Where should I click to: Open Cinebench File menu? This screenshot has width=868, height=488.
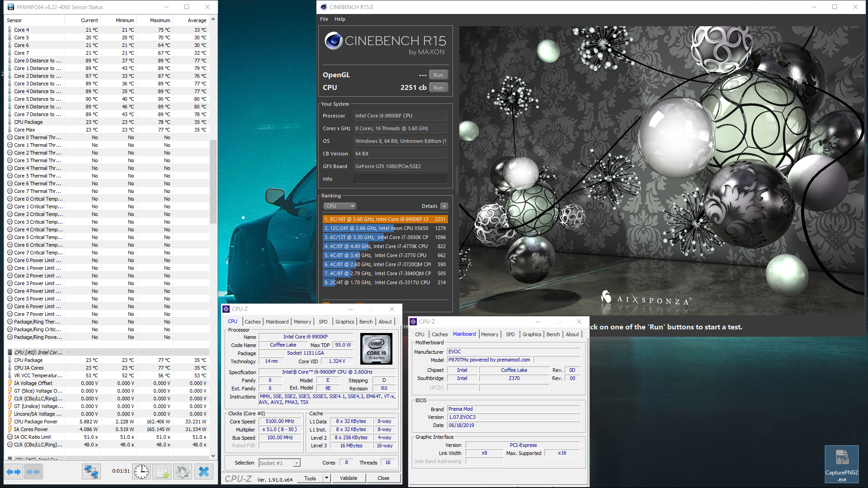[x=324, y=19]
